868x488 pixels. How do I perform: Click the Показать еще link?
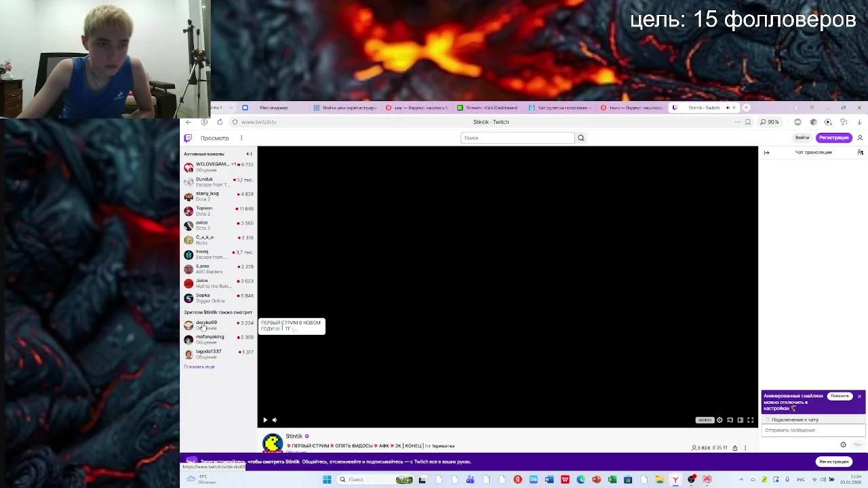pos(199,367)
